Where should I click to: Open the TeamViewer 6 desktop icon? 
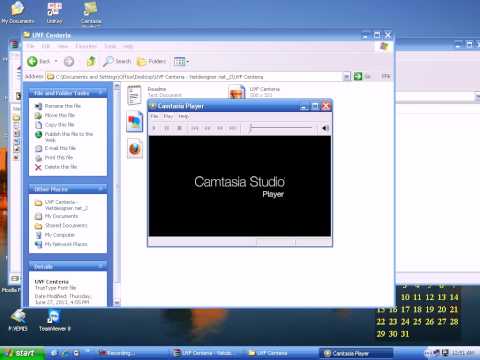coord(54,321)
